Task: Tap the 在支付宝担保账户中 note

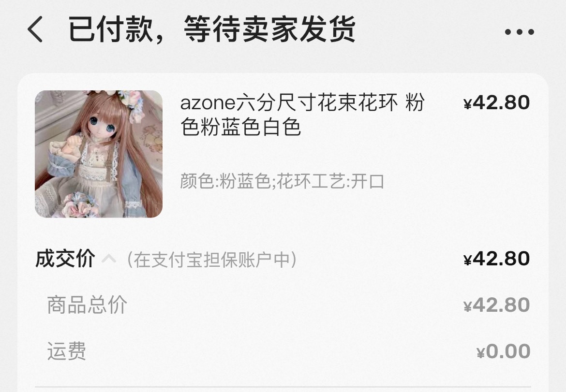Action: [212, 259]
